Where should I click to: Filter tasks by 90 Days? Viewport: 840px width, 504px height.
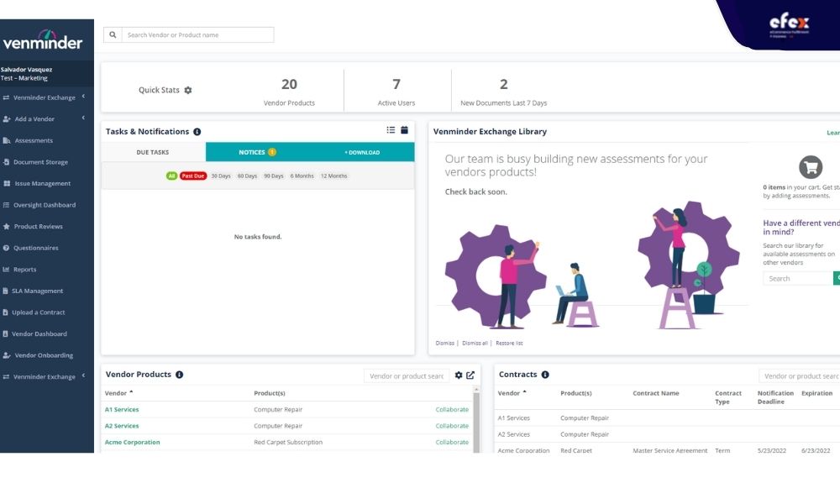pos(273,176)
